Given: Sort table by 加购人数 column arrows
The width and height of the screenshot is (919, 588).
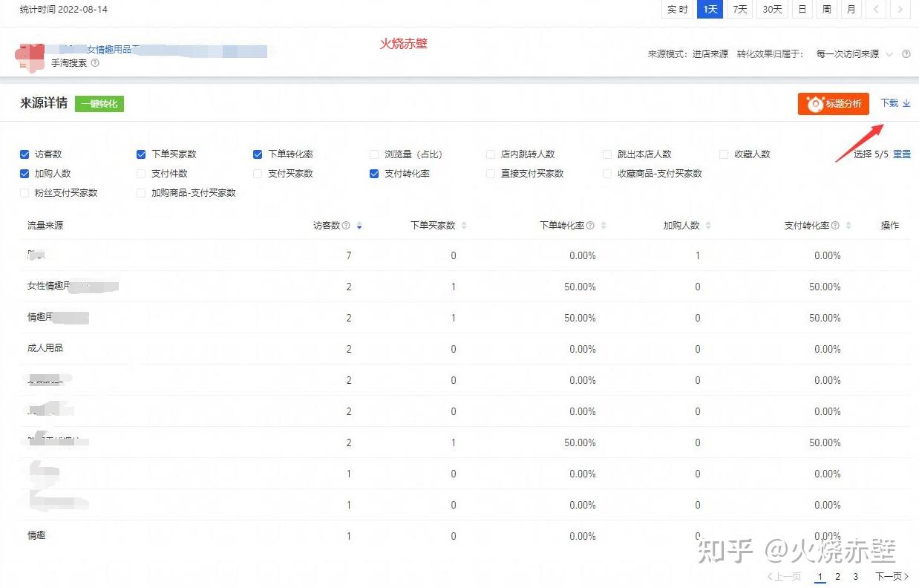Looking at the screenshot, I should click(708, 226).
